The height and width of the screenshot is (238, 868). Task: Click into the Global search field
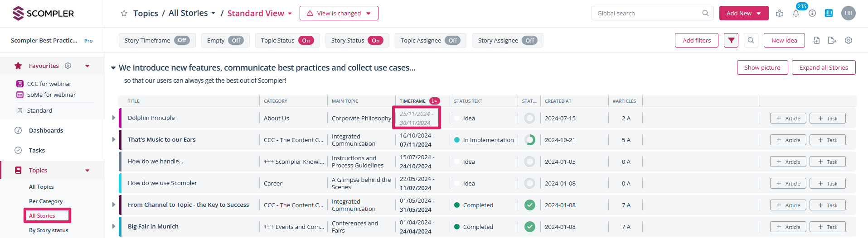647,13
